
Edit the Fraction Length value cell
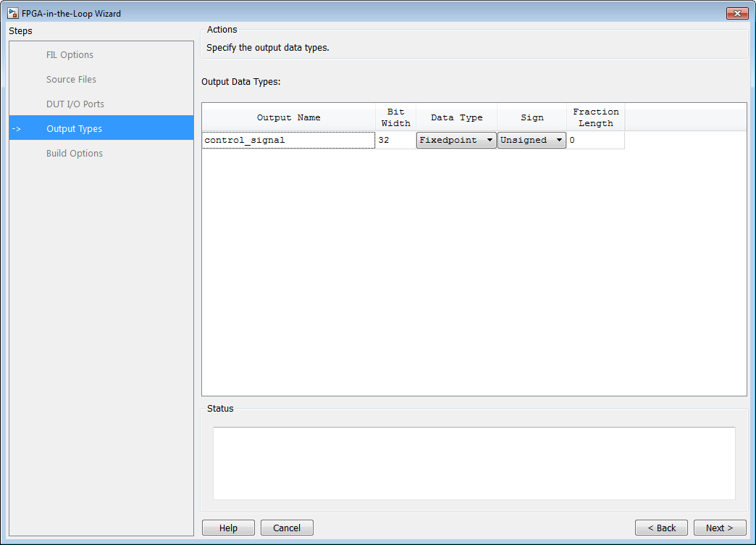click(x=595, y=141)
